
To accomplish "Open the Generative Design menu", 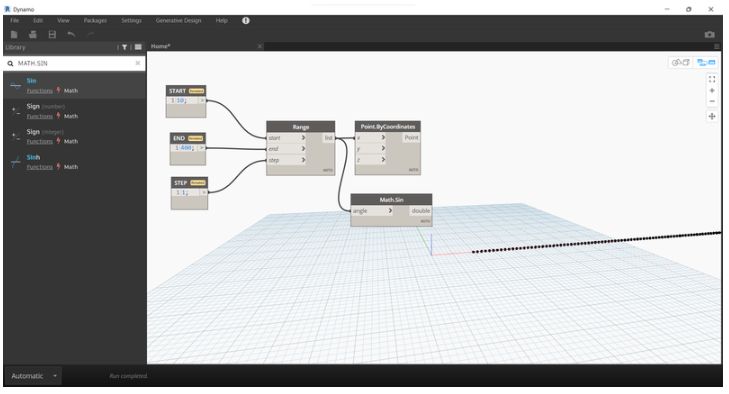I will 179,20.
